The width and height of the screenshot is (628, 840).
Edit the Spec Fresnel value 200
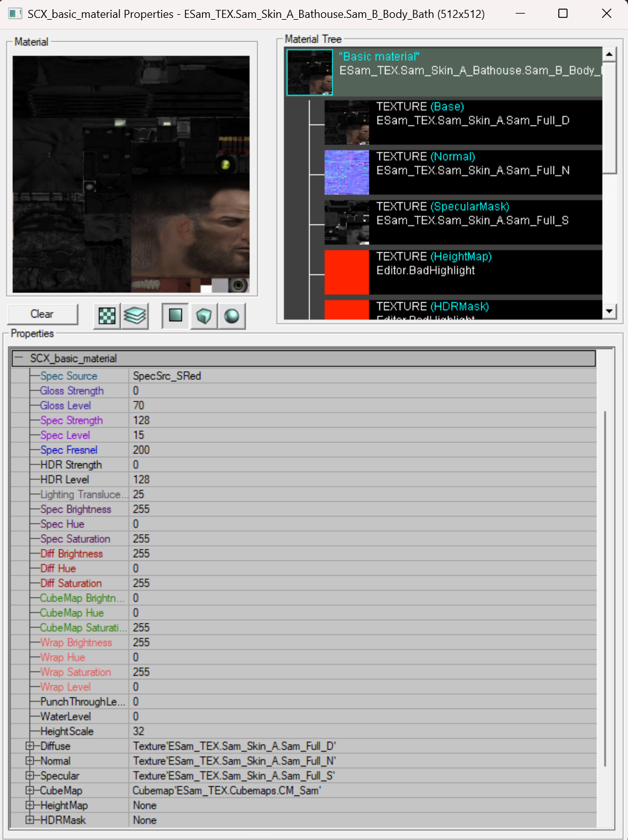tap(363, 450)
